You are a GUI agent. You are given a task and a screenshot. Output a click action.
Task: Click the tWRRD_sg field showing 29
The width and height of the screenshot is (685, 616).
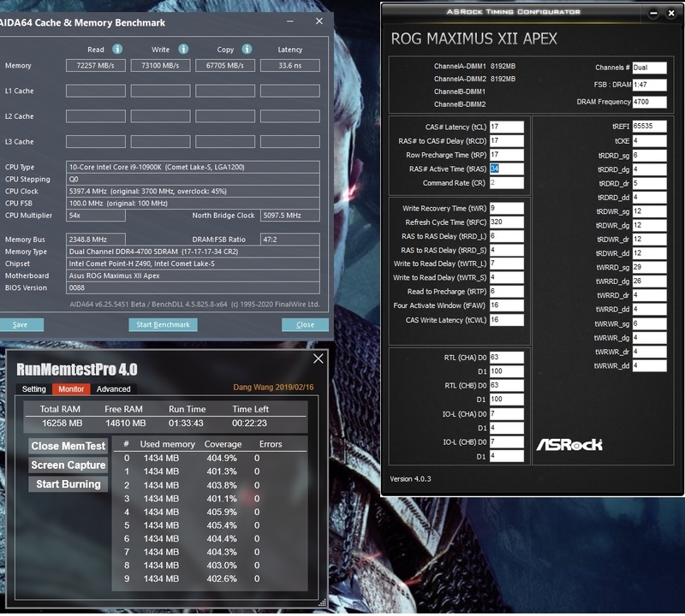point(649,267)
